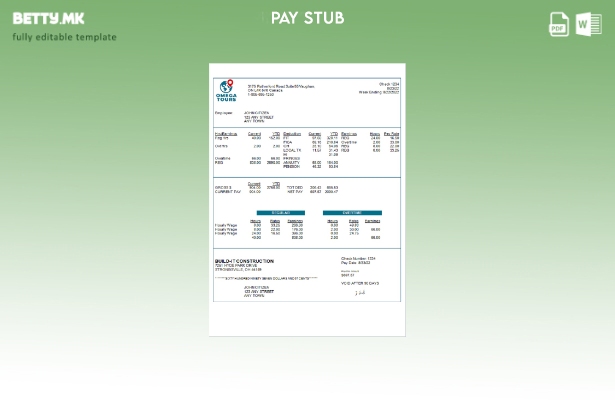
Task: Click the BUILD-IT CONSTRUCTION company name
Action: click(x=244, y=260)
